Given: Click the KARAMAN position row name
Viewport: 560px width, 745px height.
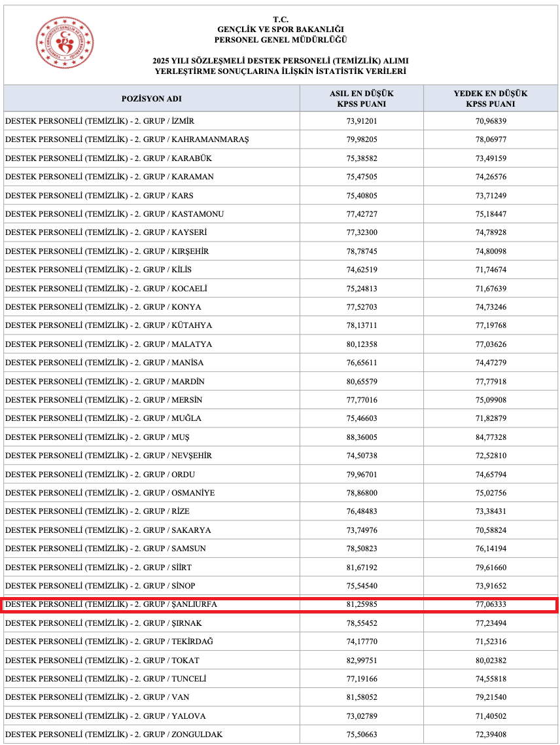Looking at the screenshot, I should pos(109,177).
